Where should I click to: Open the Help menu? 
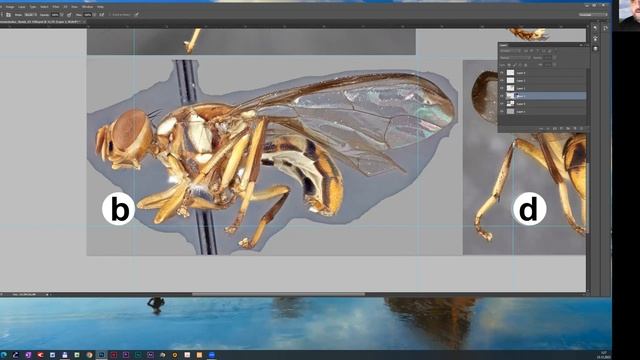100,7
